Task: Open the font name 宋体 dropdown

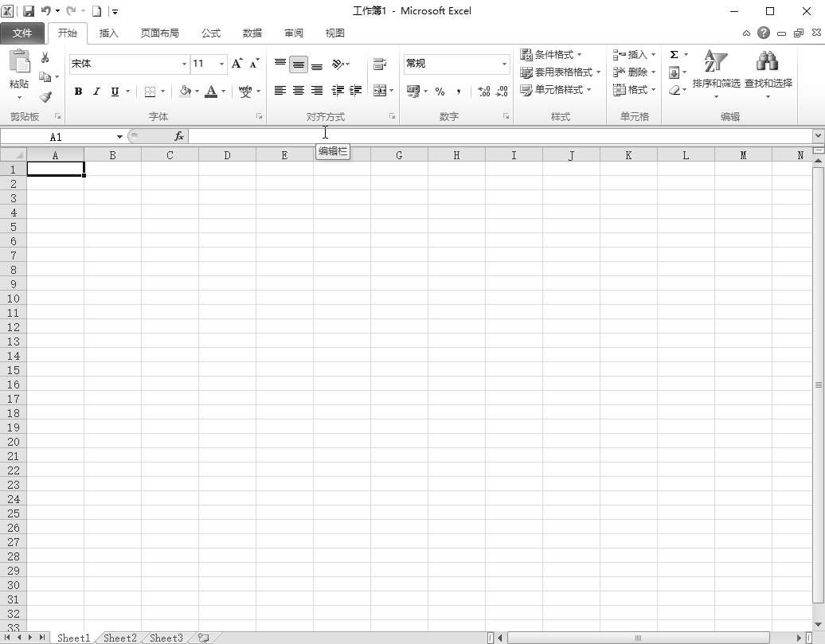Action: [x=184, y=64]
